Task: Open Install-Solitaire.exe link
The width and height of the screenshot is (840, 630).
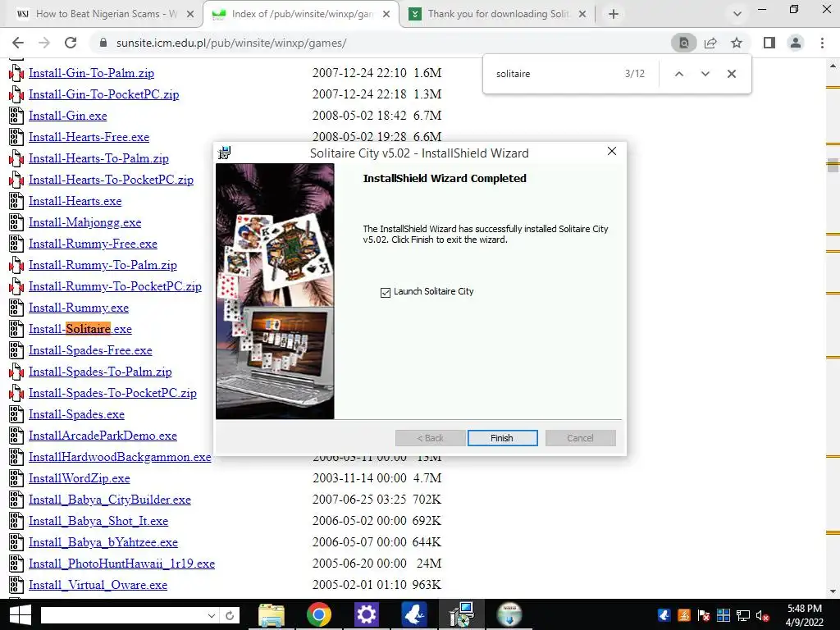Action: (80, 329)
